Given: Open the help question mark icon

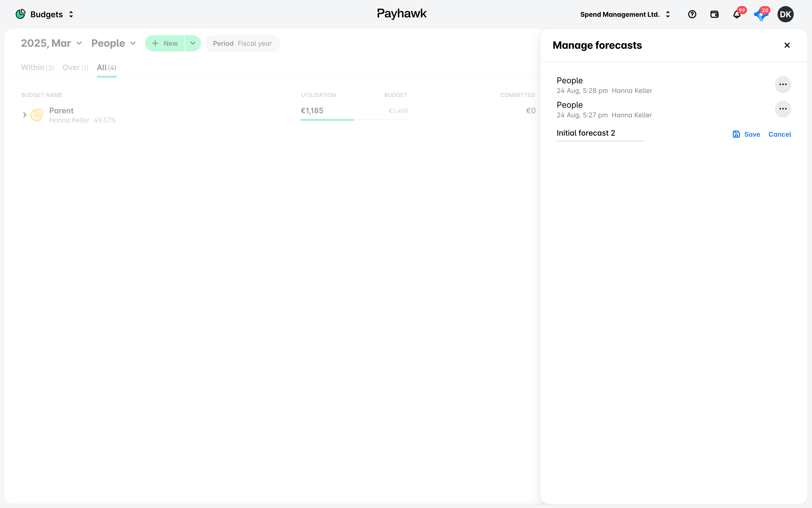Looking at the screenshot, I should (692, 14).
